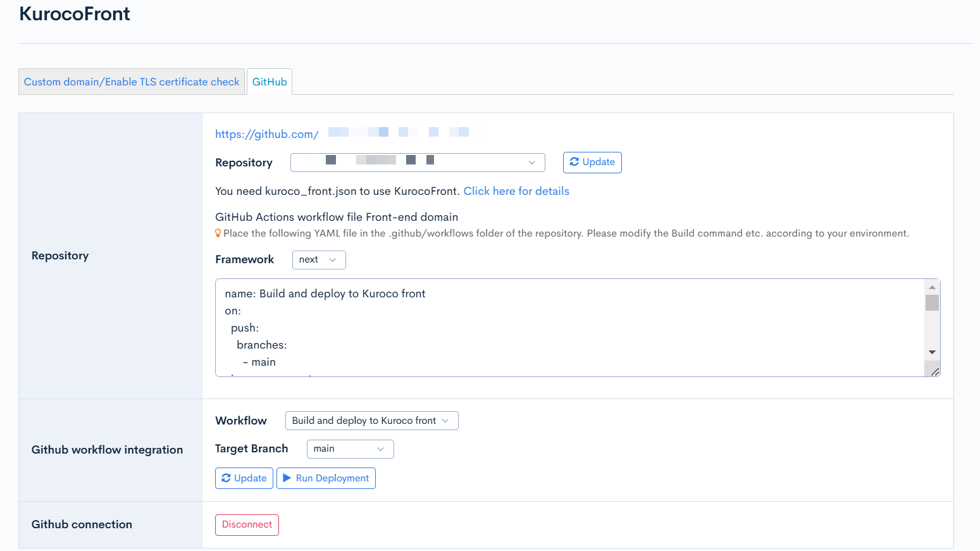Switch to Custom domain/Enable TLS certificate check tab
Screen dimensions: 980x551
point(132,82)
